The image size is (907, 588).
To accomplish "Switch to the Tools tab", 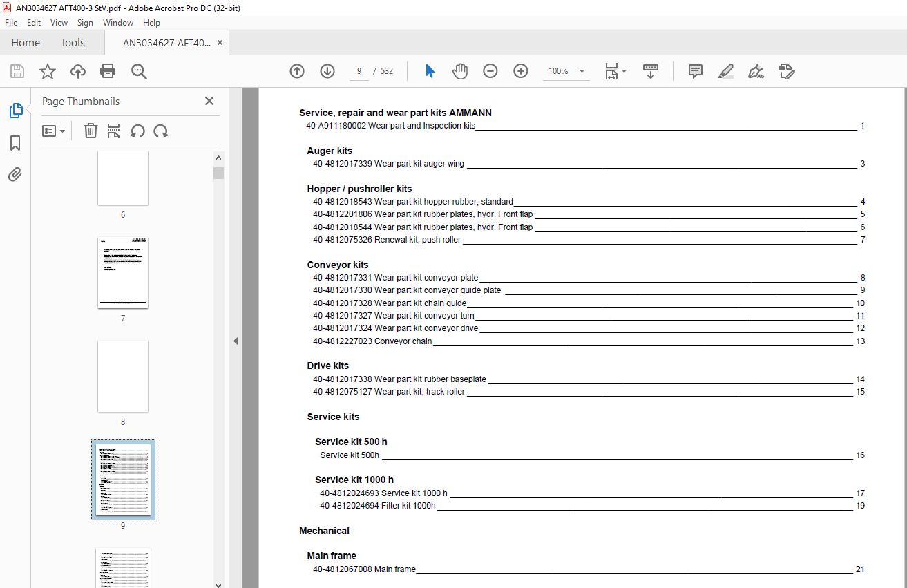I will [x=73, y=43].
